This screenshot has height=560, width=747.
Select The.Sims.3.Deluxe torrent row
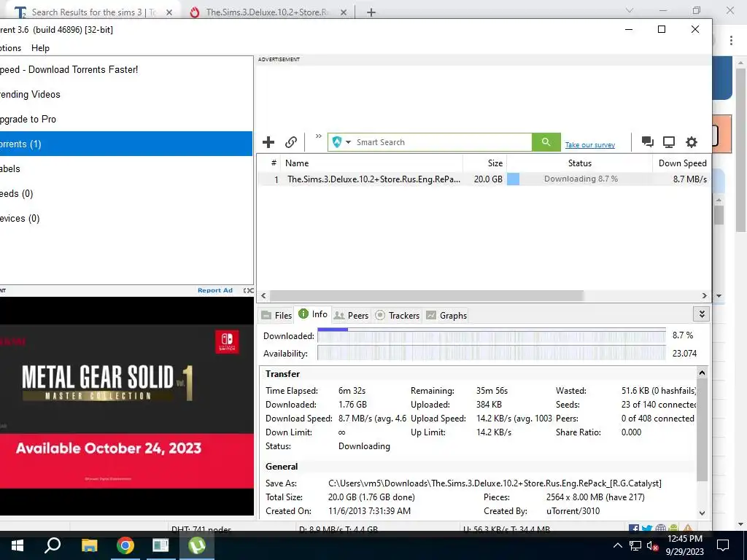coord(484,179)
